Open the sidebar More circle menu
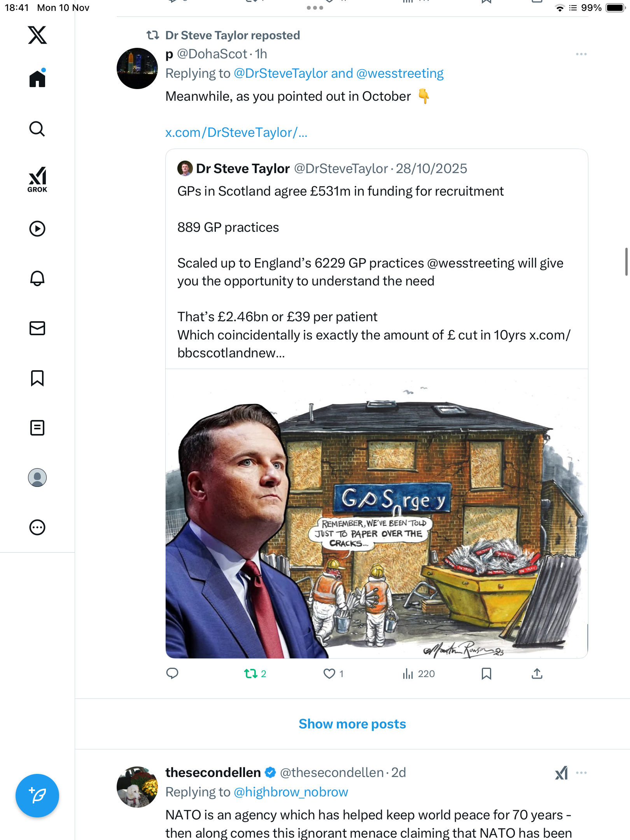This screenshot has width=630, height=840. (37, 527)
